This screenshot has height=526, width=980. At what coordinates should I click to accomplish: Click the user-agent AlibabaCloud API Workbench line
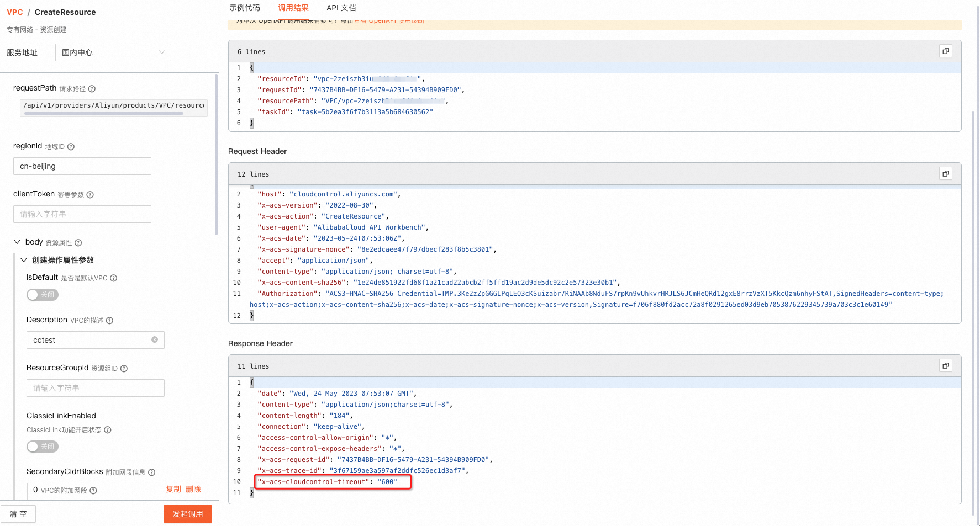(343, 227)
